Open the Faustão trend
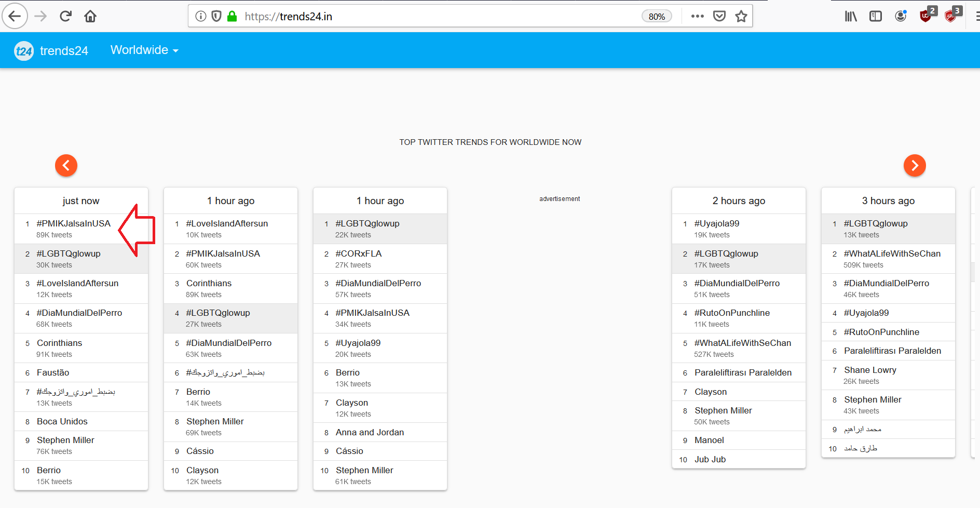The width and height of the screenshot is (980, 508). click(53, 372)
